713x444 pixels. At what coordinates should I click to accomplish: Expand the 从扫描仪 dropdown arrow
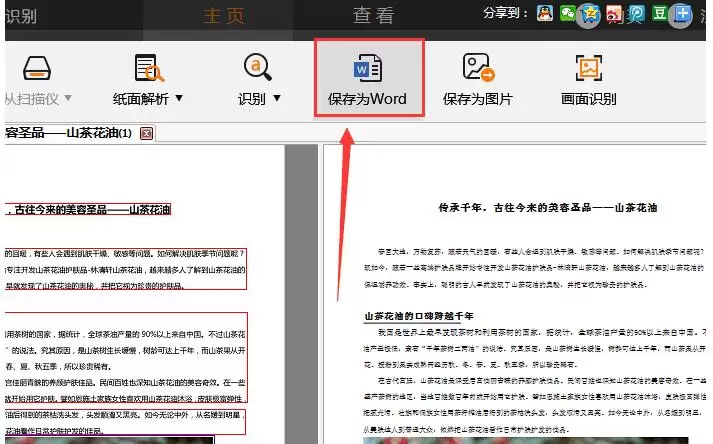[68, 97]
